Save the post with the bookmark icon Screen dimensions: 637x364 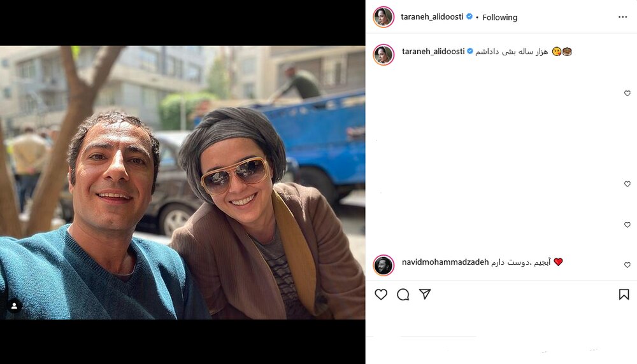tap(624, 294)
